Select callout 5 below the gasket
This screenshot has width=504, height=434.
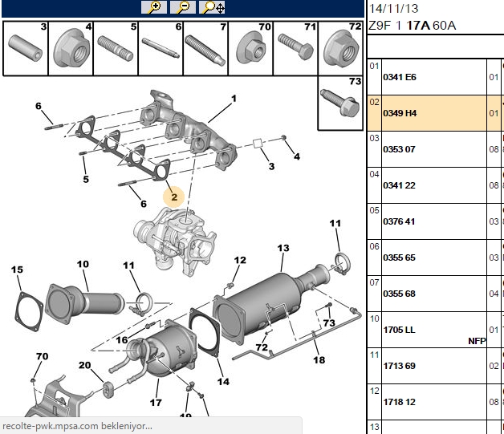(x=86, y=179)
